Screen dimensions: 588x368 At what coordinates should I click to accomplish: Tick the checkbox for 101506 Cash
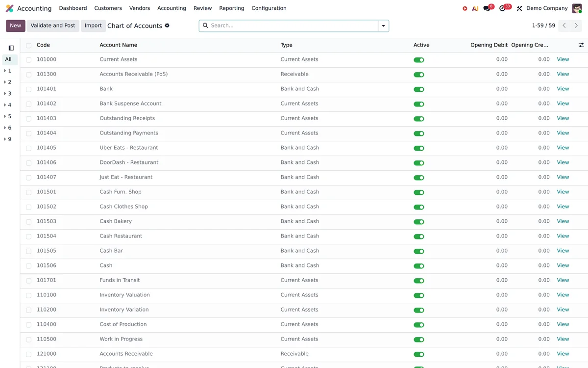(x=28, y=266)
